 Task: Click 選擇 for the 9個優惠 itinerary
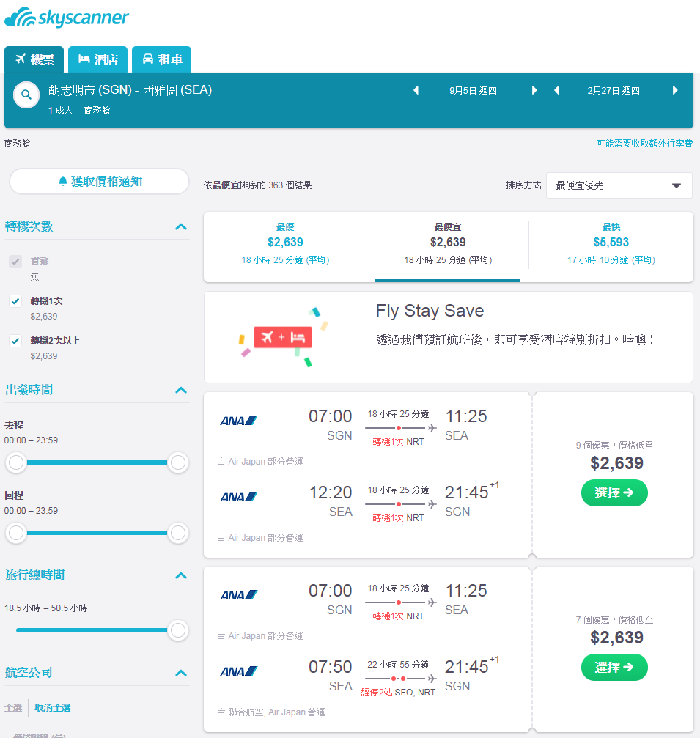614,492
